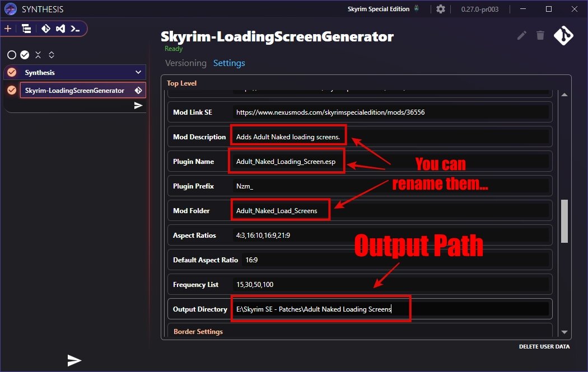Edit the Plugin Name field

[391, 162]
